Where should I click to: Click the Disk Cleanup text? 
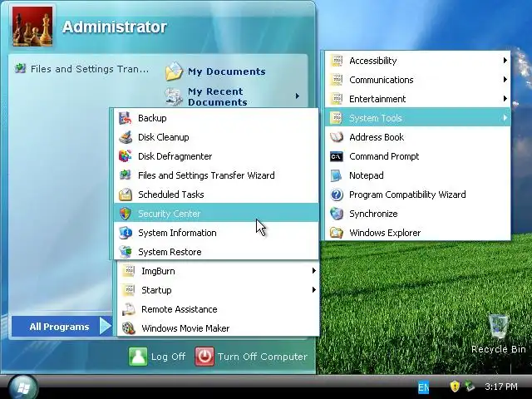click(164, 137)
